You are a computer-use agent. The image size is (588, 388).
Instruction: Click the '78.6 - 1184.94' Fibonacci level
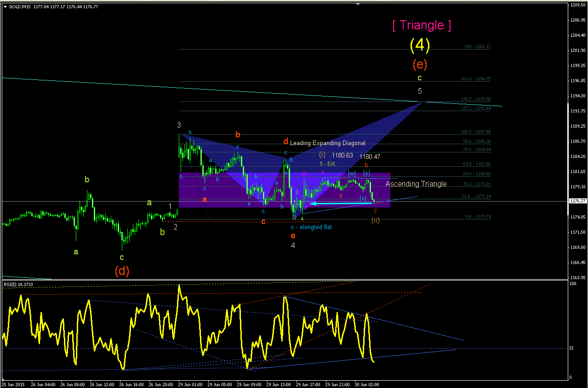[x=476, y=150]
